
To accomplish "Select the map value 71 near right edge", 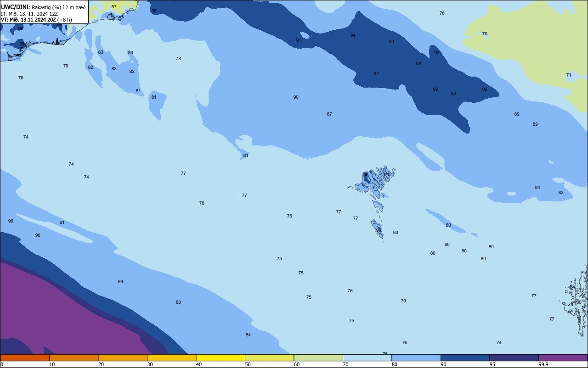I will 569,75.
